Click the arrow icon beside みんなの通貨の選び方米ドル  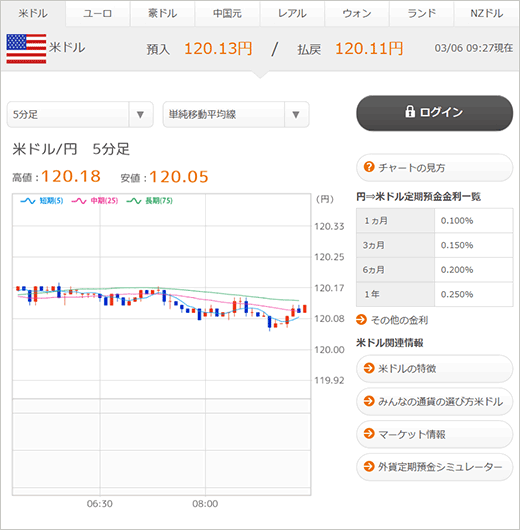369,401
